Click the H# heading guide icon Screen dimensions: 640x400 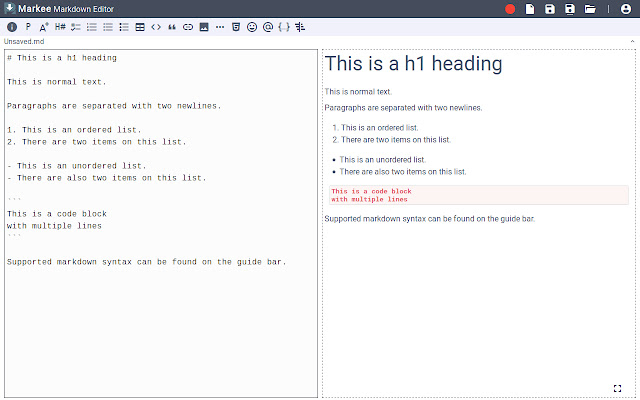click(x=60, y=27)
